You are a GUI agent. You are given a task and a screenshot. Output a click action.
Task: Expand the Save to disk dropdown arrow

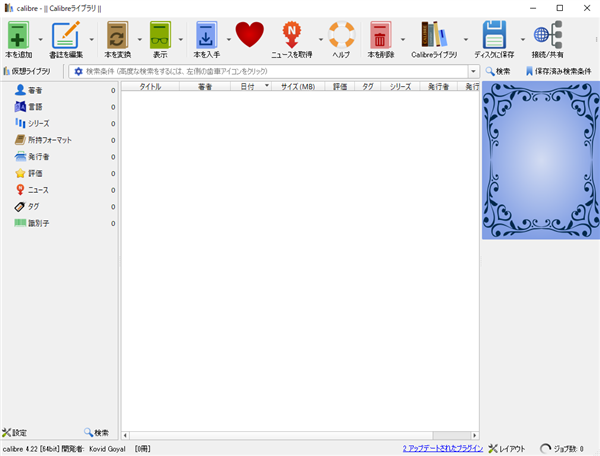523,39
